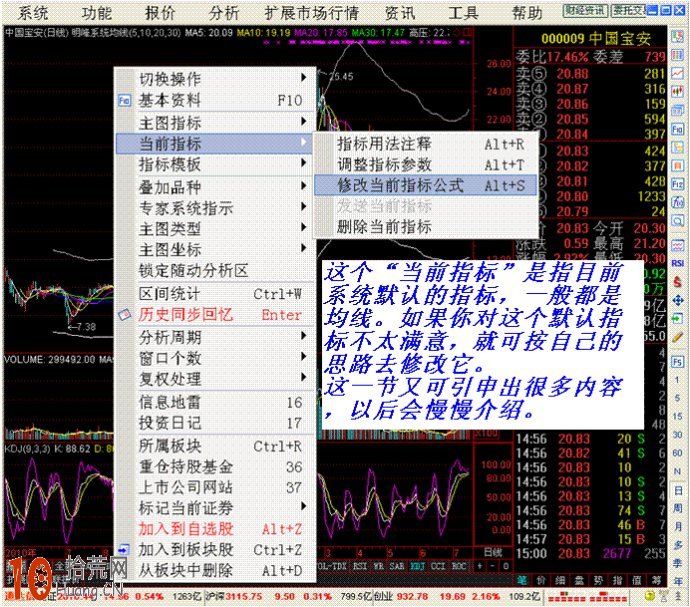Select 删除当前指标 in submenu
The height and width of the screenshot is (607, 690).
click(x=426, y=227)
